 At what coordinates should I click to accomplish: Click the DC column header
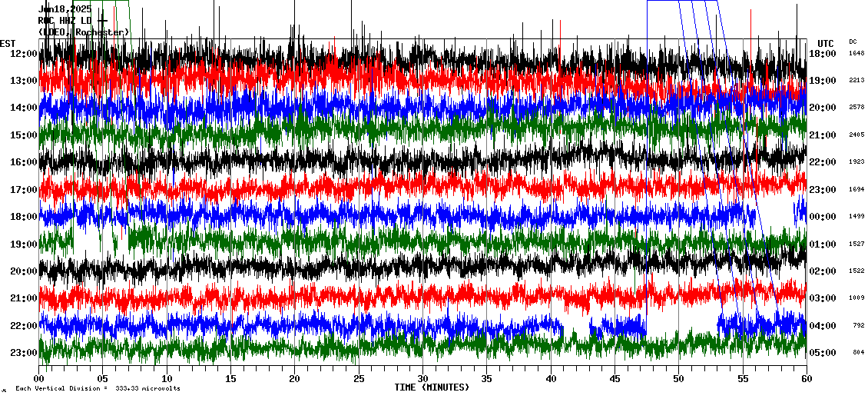853,42
